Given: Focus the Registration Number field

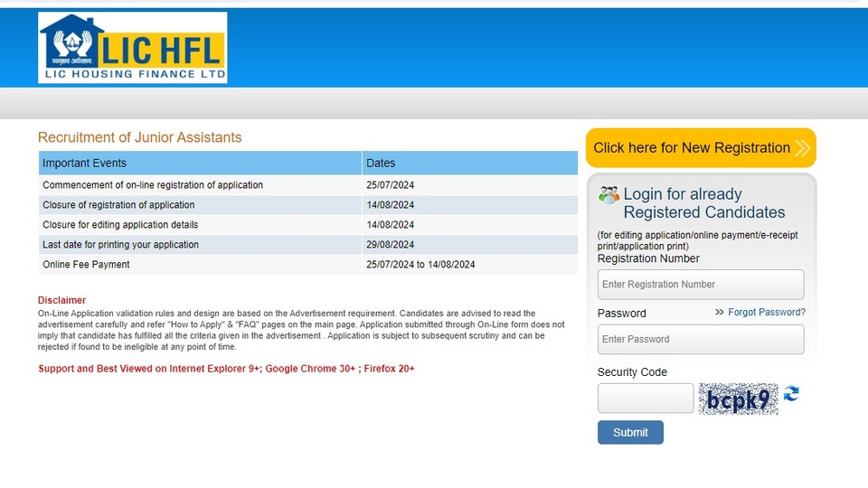Looking at the screenshot, I should (701, 285).
